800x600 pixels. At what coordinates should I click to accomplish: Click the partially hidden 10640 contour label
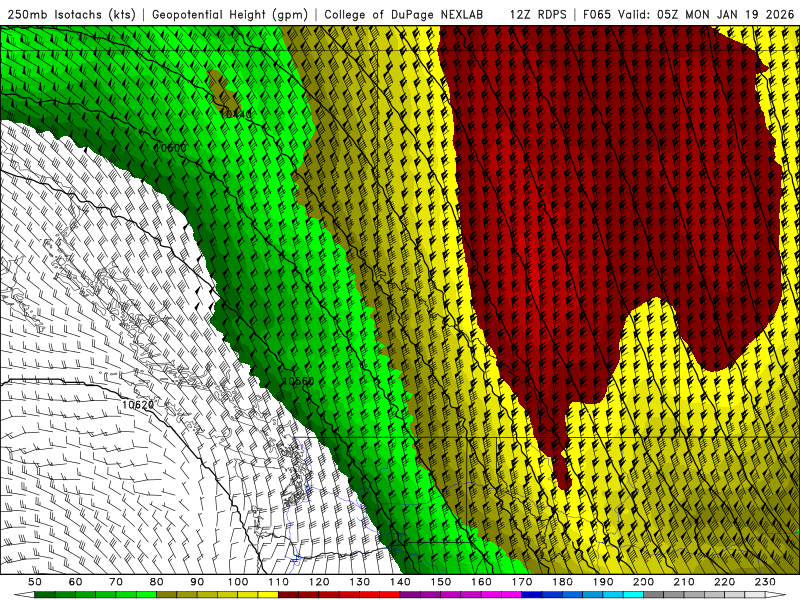236,114
